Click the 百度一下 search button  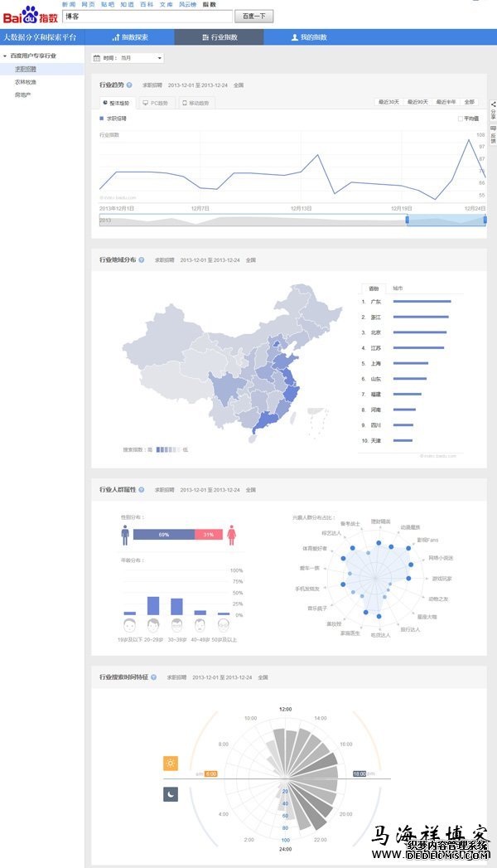[x=253, y=16]
